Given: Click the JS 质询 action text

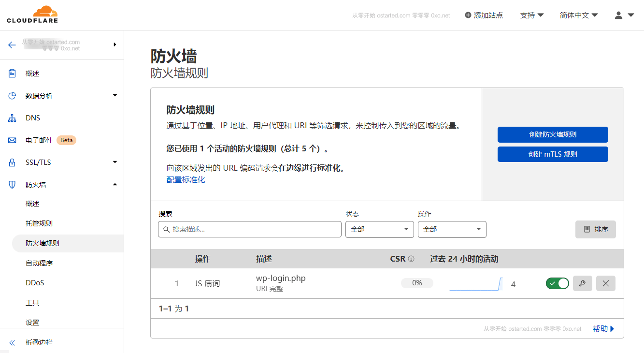Looking at the screenshot, I should point(207,283).
